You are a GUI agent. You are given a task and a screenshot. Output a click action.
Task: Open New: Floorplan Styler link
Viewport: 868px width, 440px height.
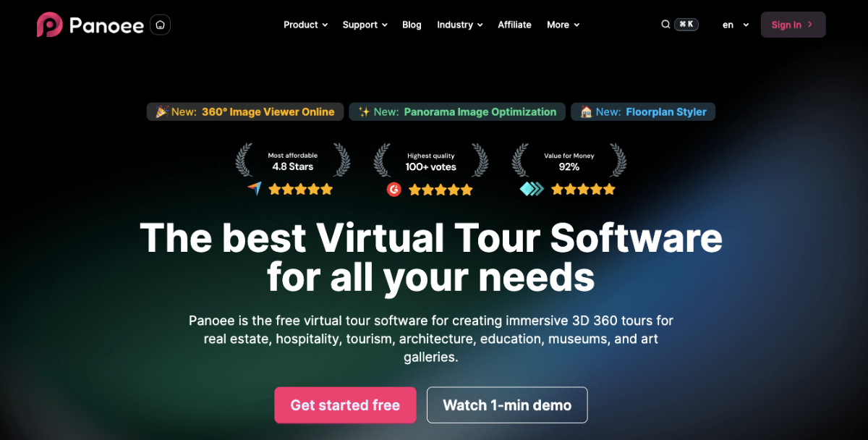[644, 111]
